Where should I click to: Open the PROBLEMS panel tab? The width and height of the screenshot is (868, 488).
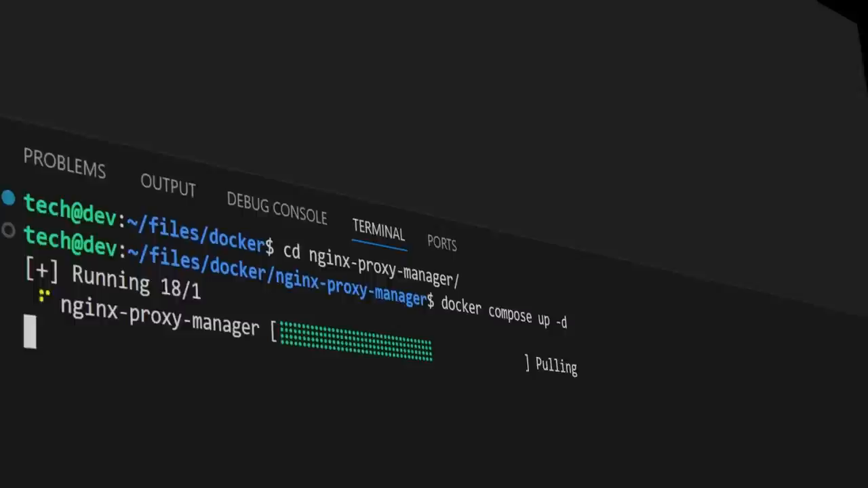pyautogui.click(x=64, y=163)
